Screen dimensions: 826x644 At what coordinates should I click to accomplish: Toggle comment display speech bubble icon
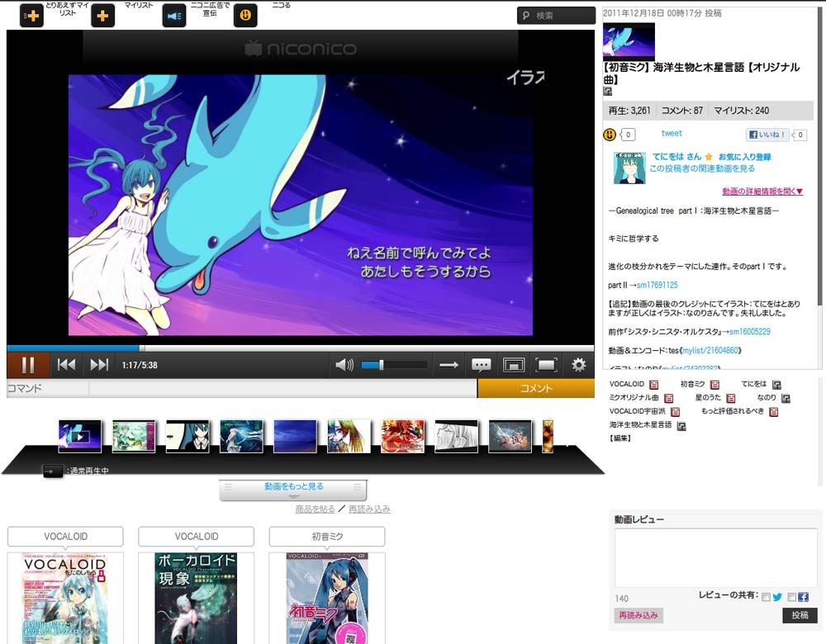click(482, 365)
